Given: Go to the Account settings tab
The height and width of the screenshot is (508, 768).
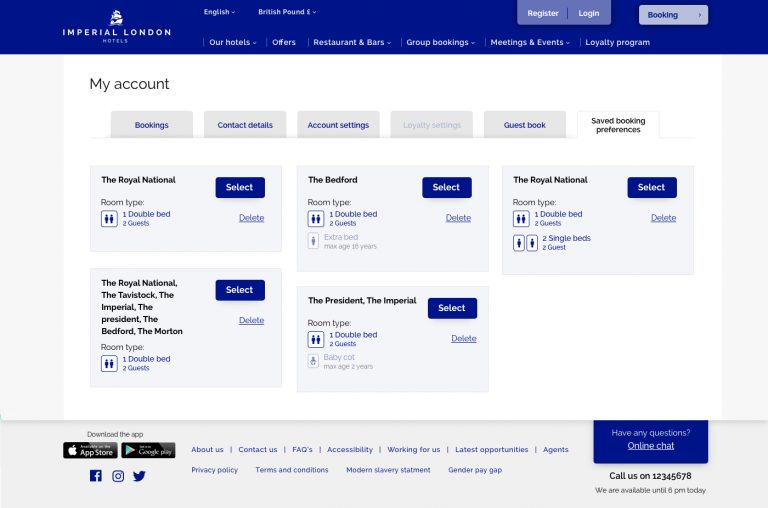Looking at the screenshot, I should pos(338,125).
